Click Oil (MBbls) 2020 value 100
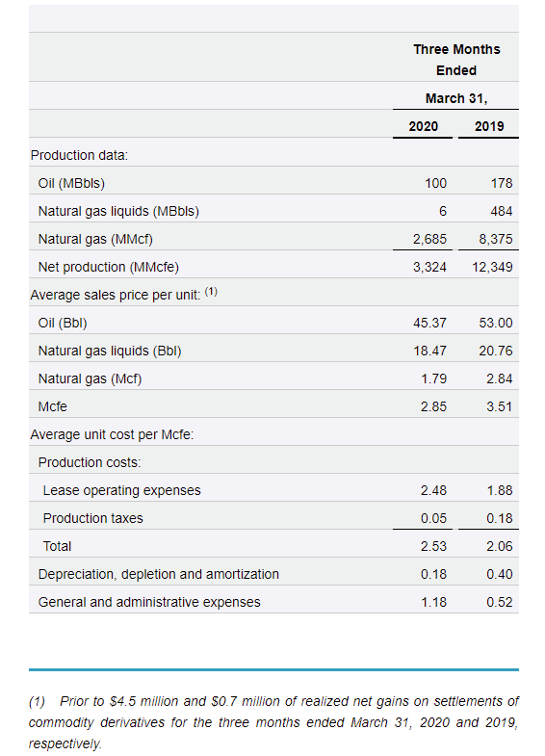Screen dimensions: 545x756 point(435,183)
